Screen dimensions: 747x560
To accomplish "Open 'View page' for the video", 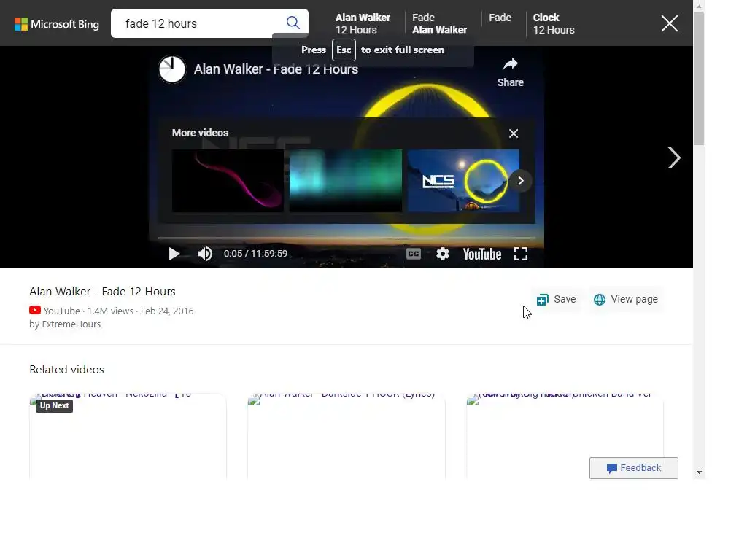I will [625, 299].
